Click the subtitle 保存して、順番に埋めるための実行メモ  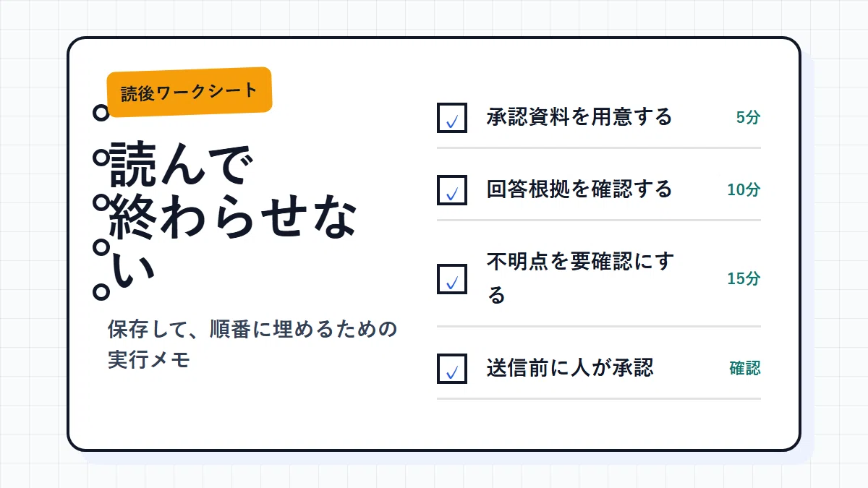click(252, 344)
